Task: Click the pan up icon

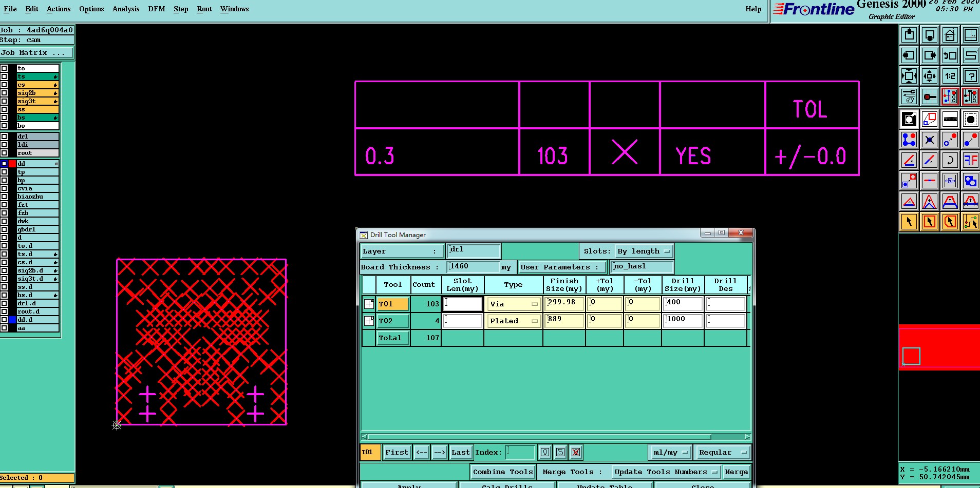Action: [909, 35]
